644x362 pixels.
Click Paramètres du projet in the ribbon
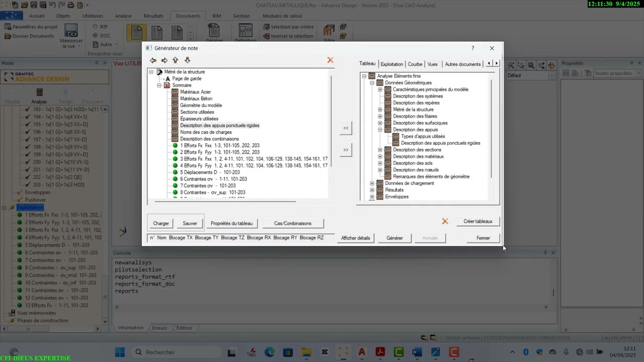(31, 27)
